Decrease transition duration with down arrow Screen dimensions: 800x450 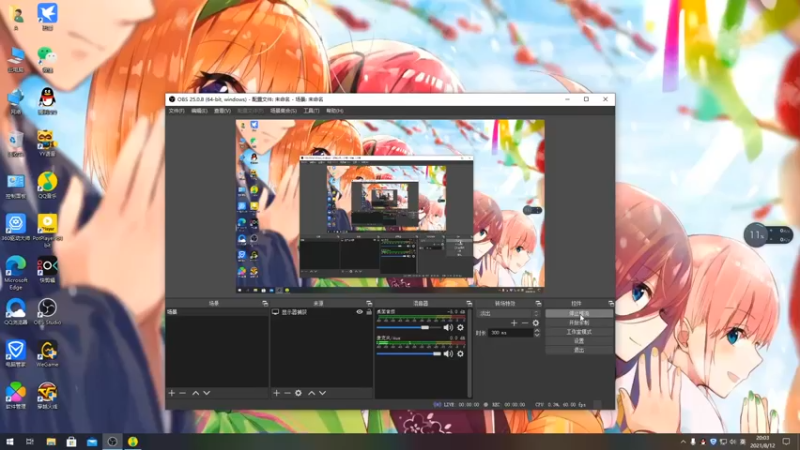tap(537, 335)
